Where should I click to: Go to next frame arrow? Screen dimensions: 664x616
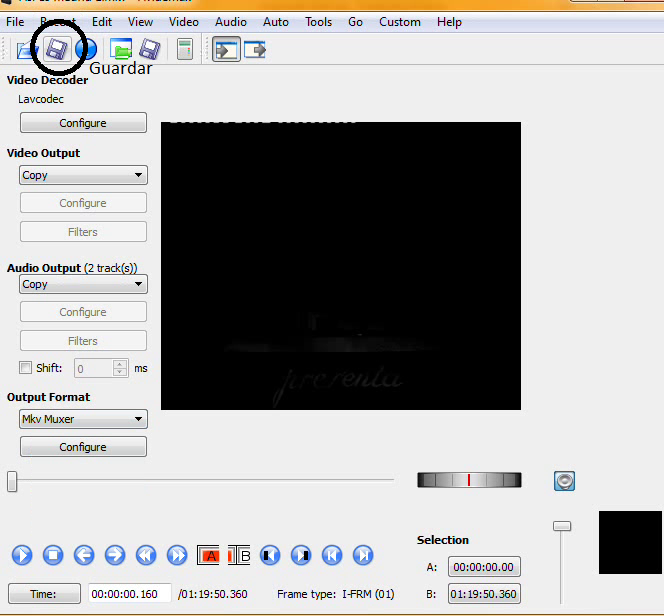pyautogui.click(x=115, y=555)
